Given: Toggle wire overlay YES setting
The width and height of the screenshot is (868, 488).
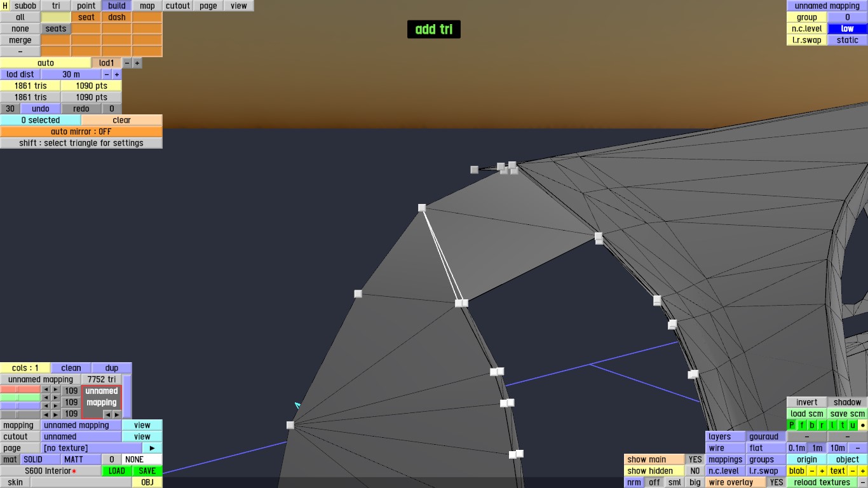Looking at the screenshot, I should [776, 482].
